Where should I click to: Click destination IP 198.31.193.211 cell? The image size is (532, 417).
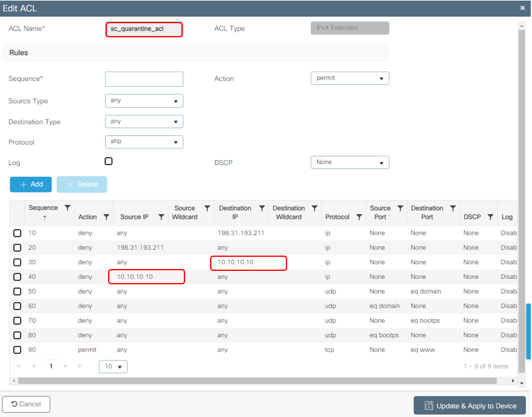(241, 234)
